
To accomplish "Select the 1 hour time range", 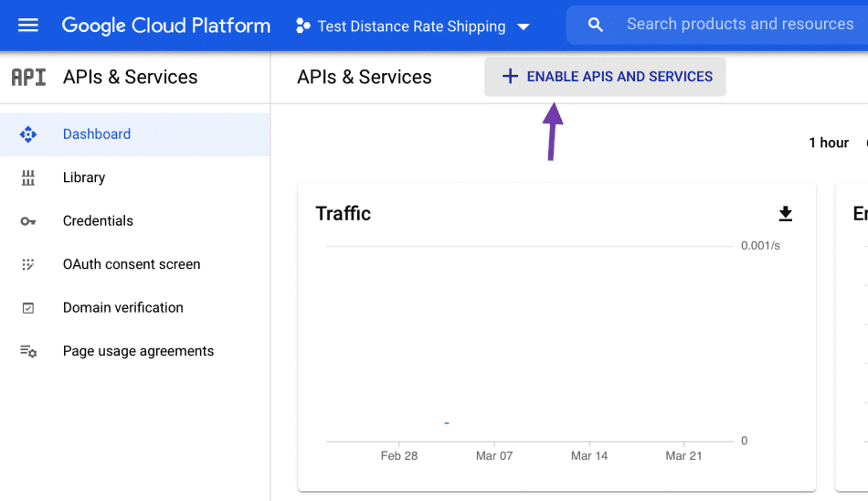I will pos(829,143).
